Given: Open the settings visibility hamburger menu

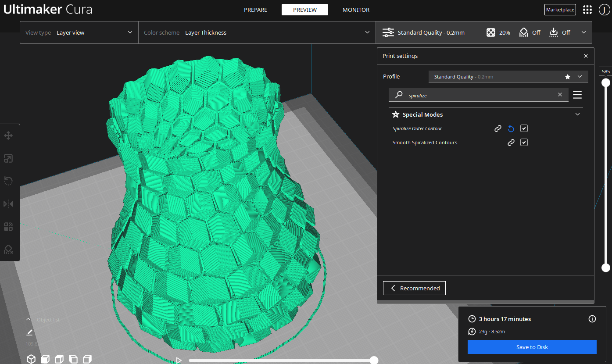Looking at the screenshot, I should point(577,95).
